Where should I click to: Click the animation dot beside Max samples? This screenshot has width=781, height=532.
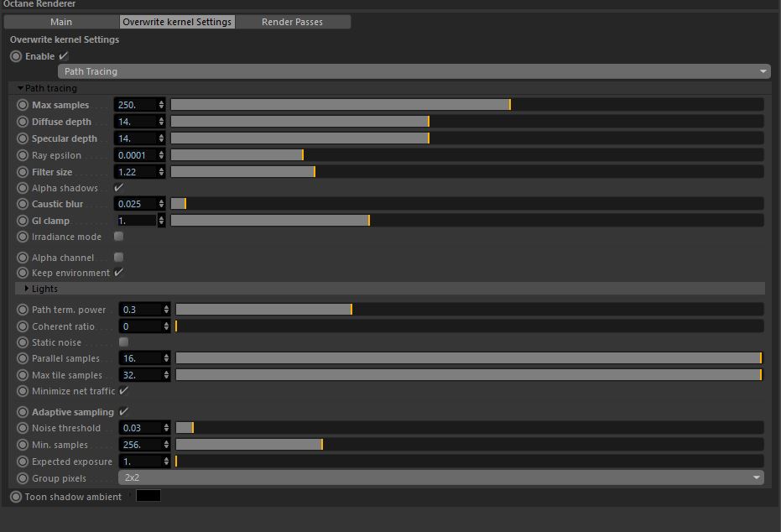23,105
